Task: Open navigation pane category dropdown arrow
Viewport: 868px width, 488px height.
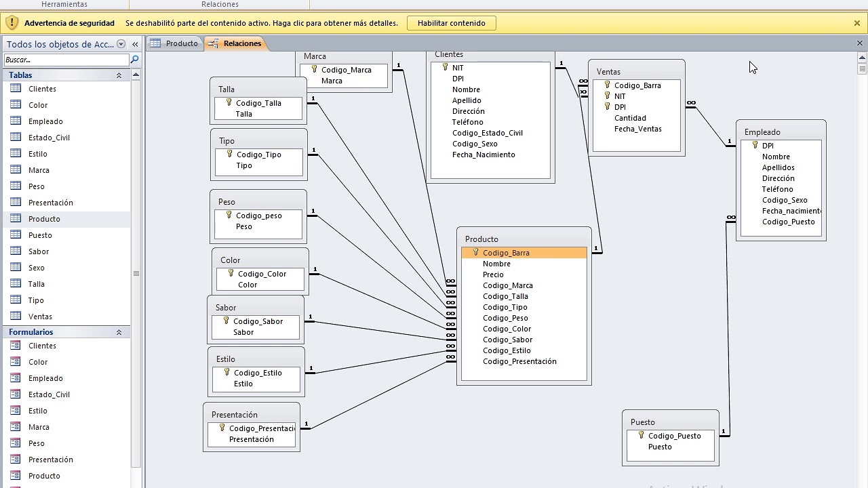Action: coord(121,44)
